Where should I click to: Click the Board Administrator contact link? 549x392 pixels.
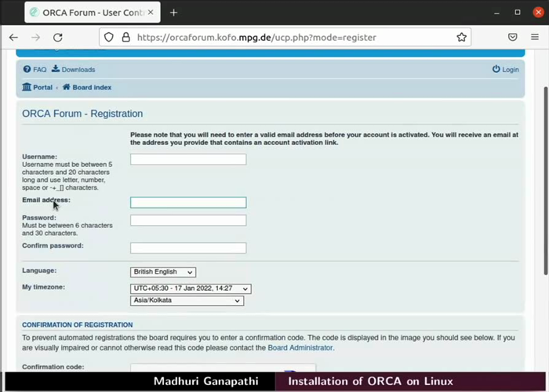tap(300, 347)
